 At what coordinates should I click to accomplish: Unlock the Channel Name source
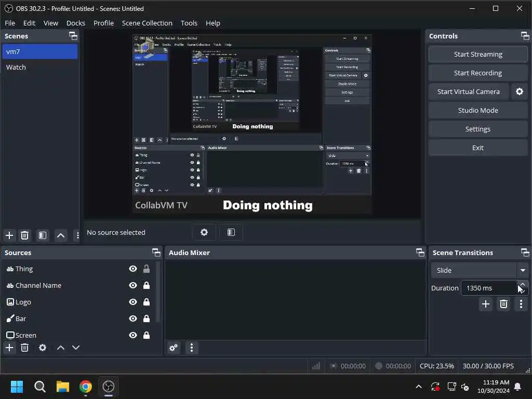[x=146, y=285]
